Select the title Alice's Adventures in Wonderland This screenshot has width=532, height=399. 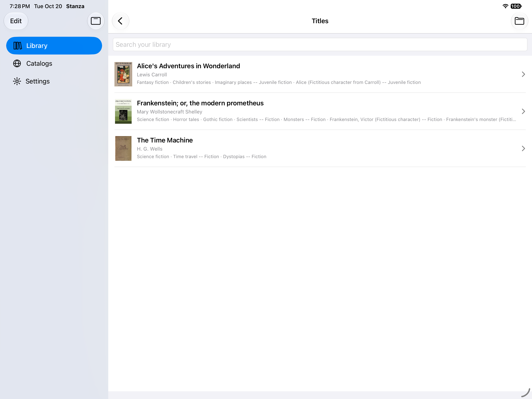[188, 66]
